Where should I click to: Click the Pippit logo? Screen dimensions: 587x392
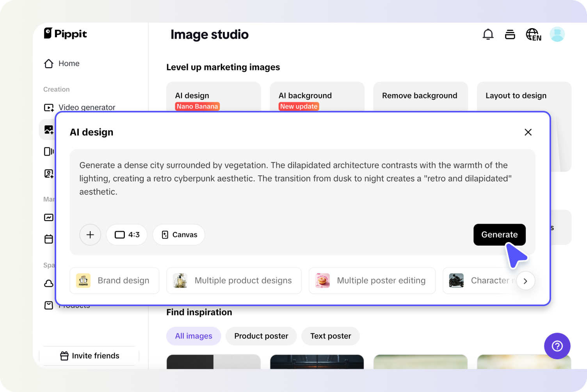[65, 34]
